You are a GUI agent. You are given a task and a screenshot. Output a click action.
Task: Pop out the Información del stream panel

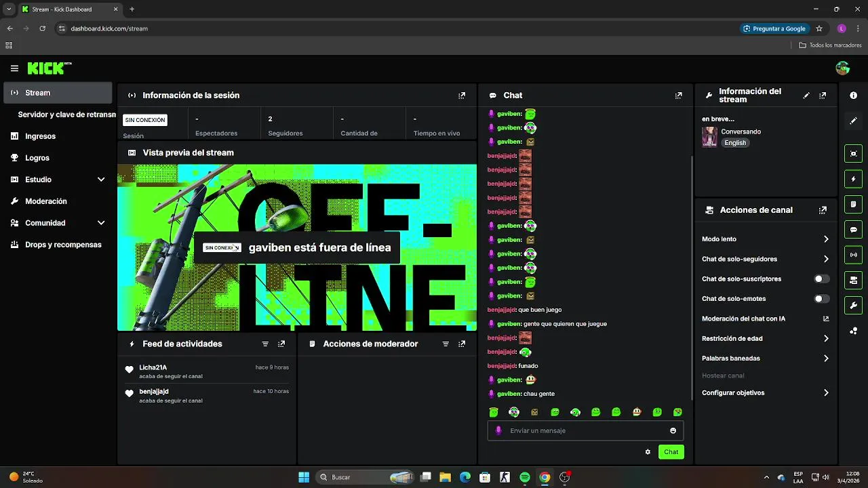pos(823,96)
